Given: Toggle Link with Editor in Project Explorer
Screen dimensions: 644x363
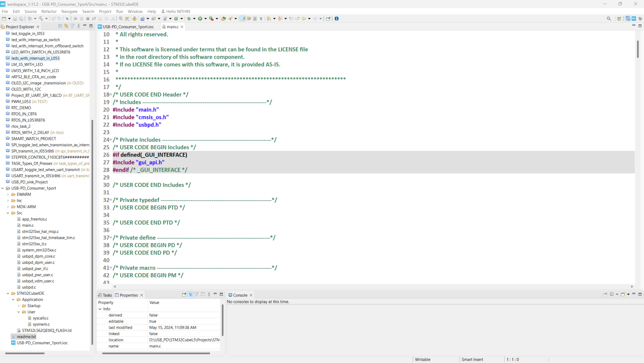Looking at the screenshot, I should 67,26.
